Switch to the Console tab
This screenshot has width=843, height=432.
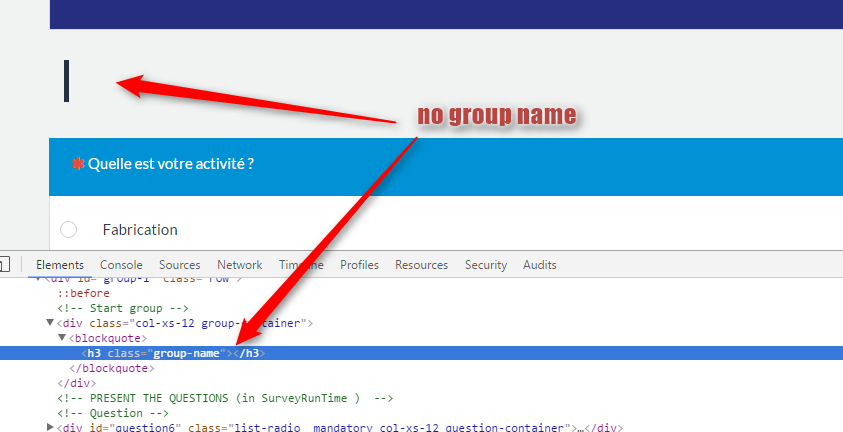click(x=120, y=265)
